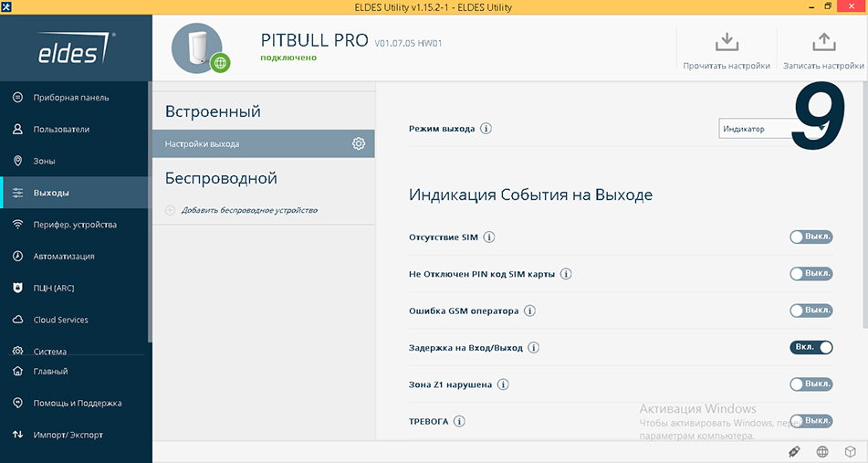Click the application icon in title bar
Screen dimensions: 868x463
[6, 7]
